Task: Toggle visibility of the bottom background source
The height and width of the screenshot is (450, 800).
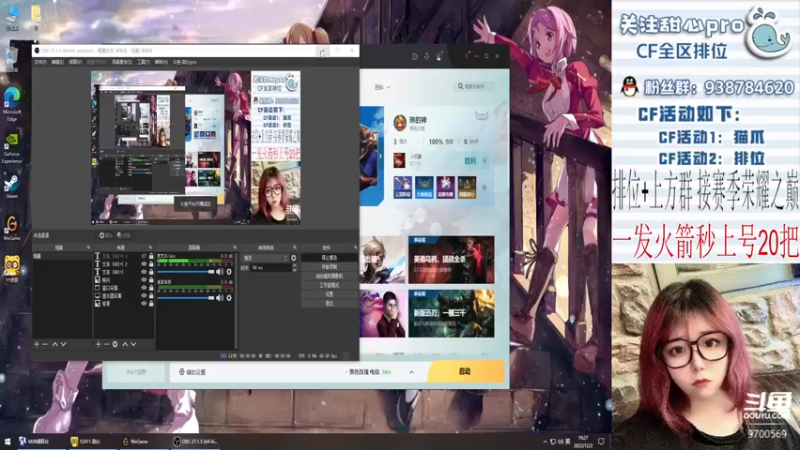Action: pos(144,304)
